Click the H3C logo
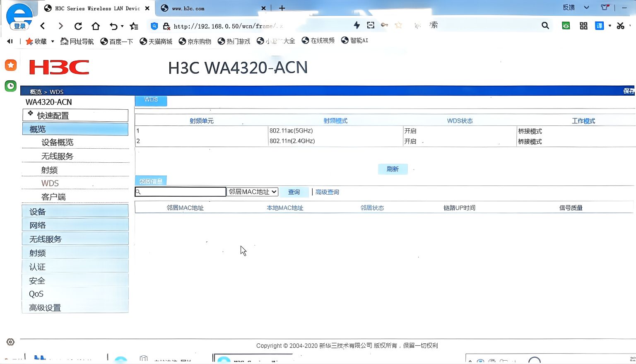This screenshot has height=364, width=636. pos(59,67)
